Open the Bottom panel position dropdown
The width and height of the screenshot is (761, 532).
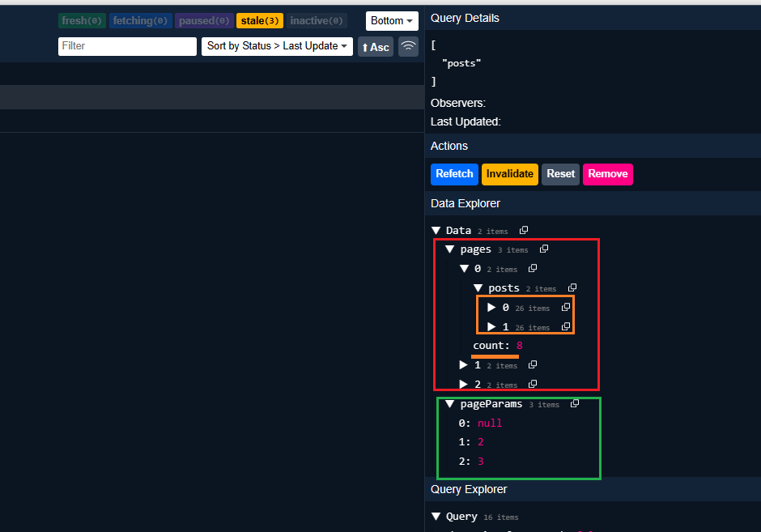pos(392,21)
